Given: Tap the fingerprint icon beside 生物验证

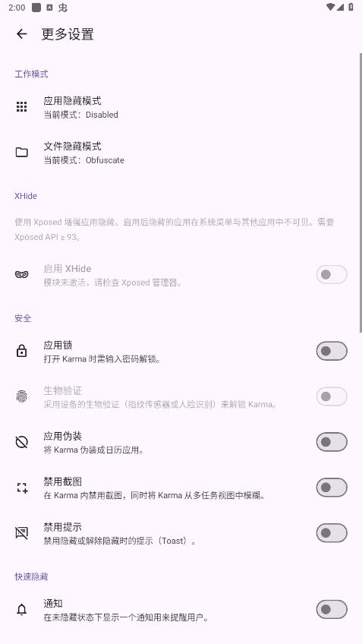Looking at the screenshot, I should pos(22,396).
